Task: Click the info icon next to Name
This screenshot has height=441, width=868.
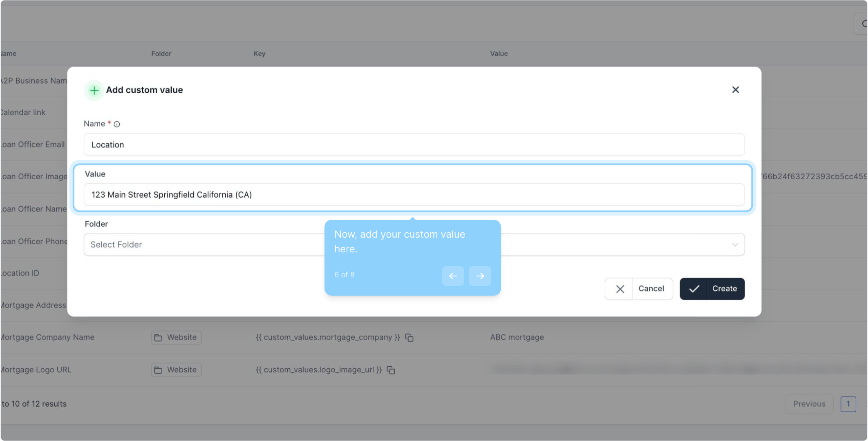Action: click(x=117, y=124)
